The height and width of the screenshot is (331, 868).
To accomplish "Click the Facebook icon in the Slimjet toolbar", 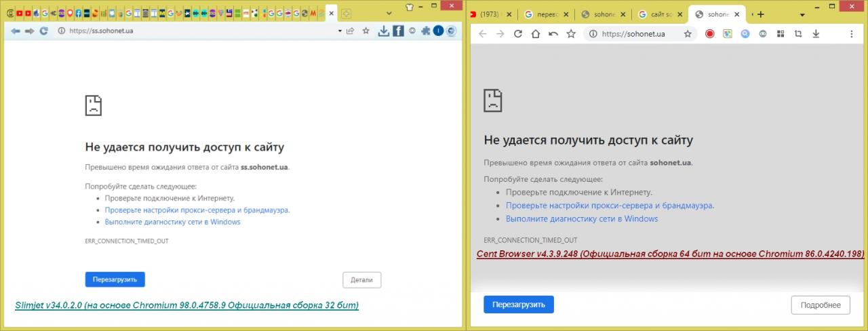I will coord(398,31).
